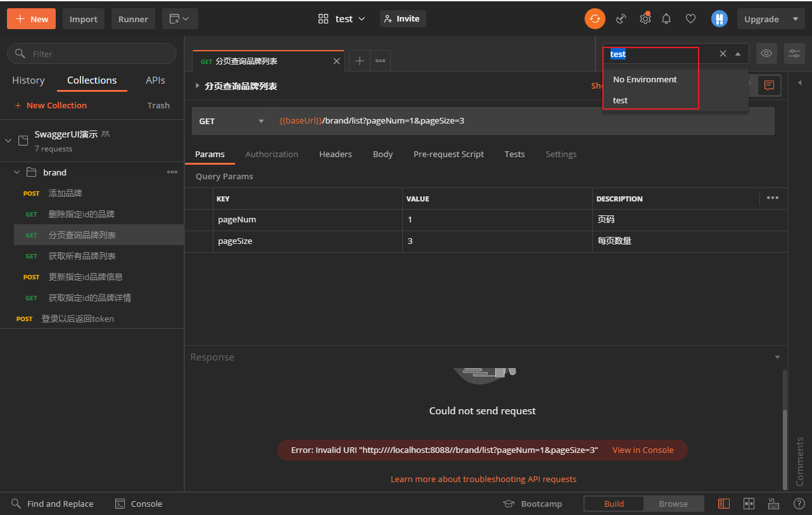
Task: Open the Pre-request Script tab
Action: coord(448,154)
